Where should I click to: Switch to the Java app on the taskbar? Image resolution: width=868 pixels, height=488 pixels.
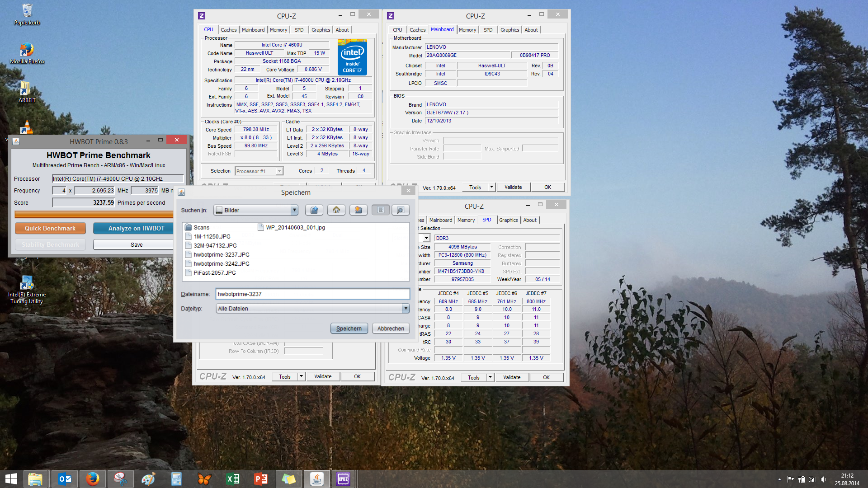(x=317, y=479)
